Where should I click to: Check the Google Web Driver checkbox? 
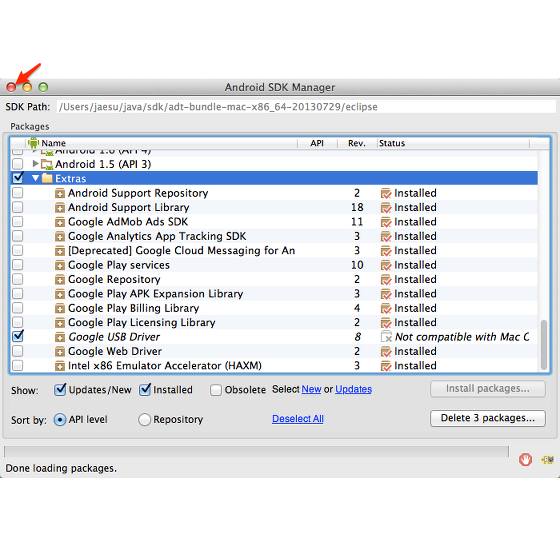tap(18, 351)
